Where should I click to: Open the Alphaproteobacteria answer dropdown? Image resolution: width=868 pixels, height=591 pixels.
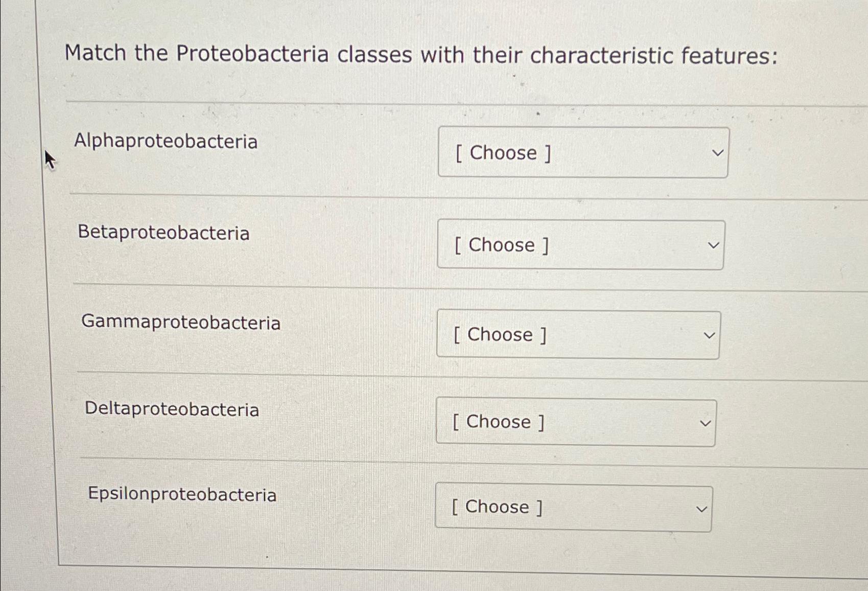582,152
